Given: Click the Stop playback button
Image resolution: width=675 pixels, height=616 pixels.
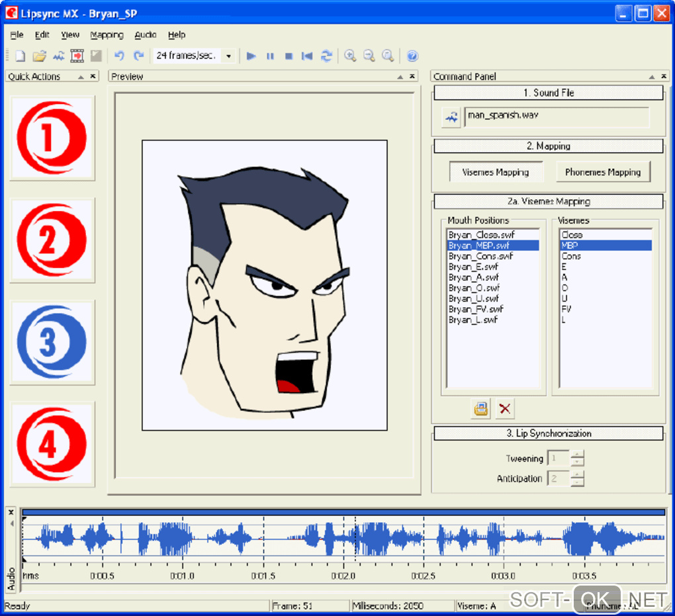Looking at the screenshot, I should [289, 56].
